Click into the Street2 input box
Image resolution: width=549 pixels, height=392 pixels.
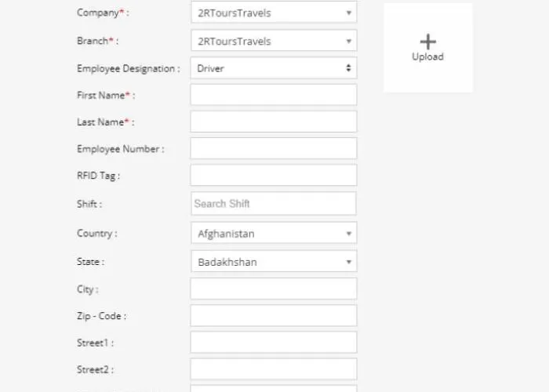pos(273,368)
